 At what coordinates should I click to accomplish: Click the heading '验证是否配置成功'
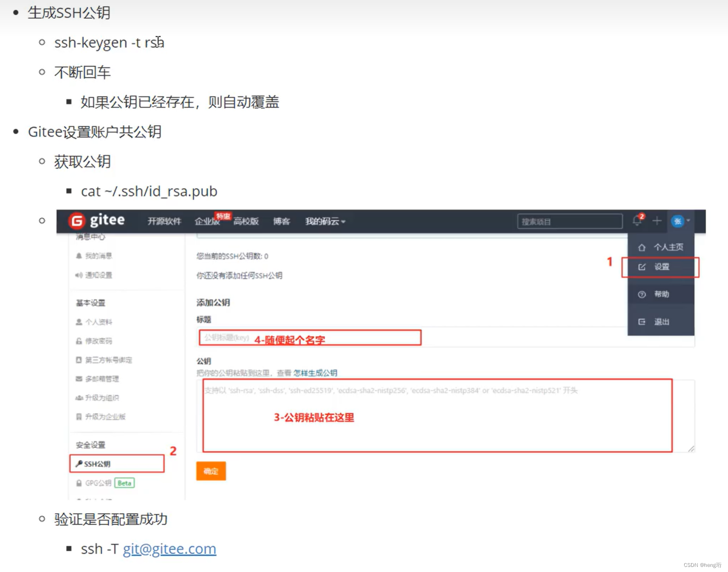[111, 519]
